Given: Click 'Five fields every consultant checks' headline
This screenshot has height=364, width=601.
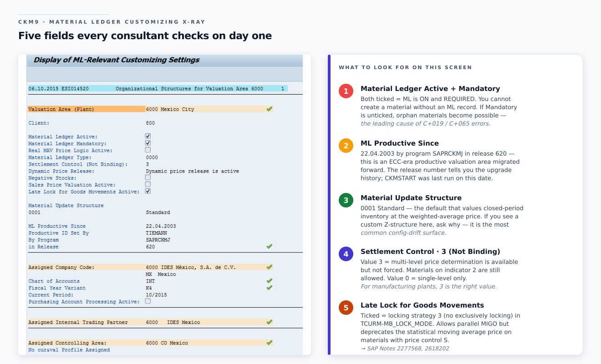Looking at the screenshot, I should click(x=145, y=35).
